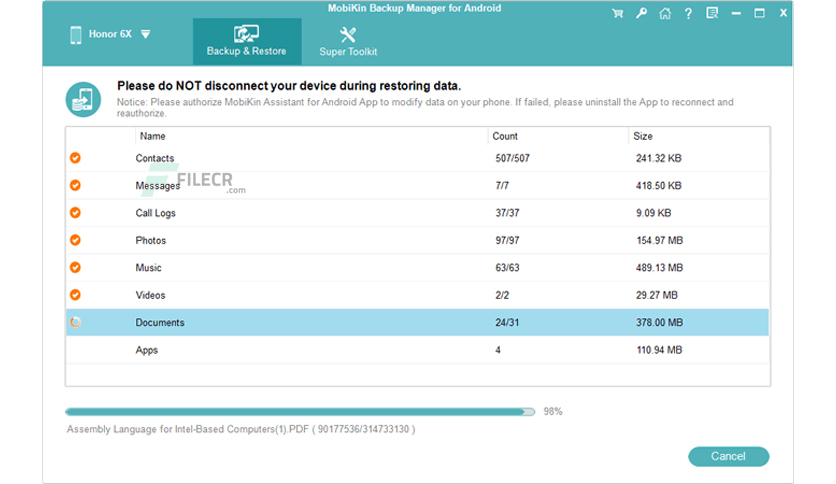This screenshot has width=836, height=484.
Task: Expand the Honor 6X device dropdown arrow
Action: 146,35
